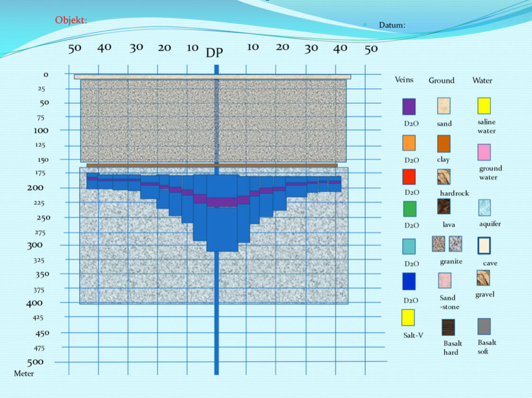Select the lava texture icon
This screenshot has height=398, width=532.
444,206
